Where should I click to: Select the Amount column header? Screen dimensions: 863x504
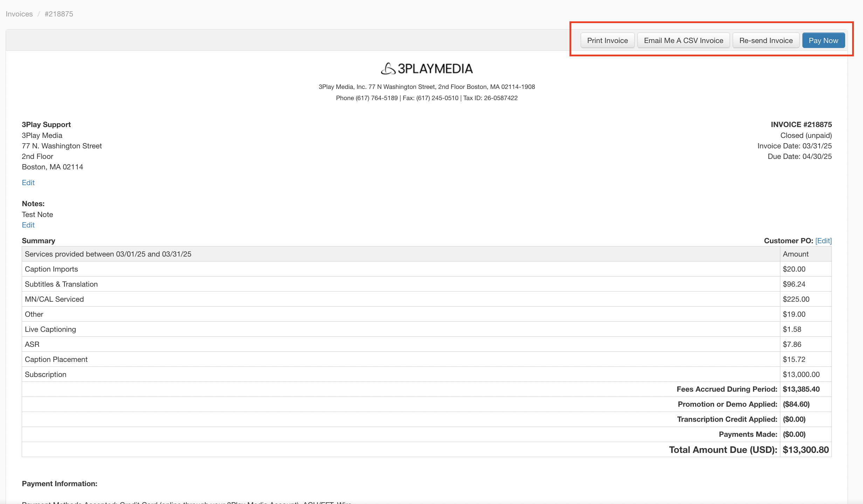796,254
